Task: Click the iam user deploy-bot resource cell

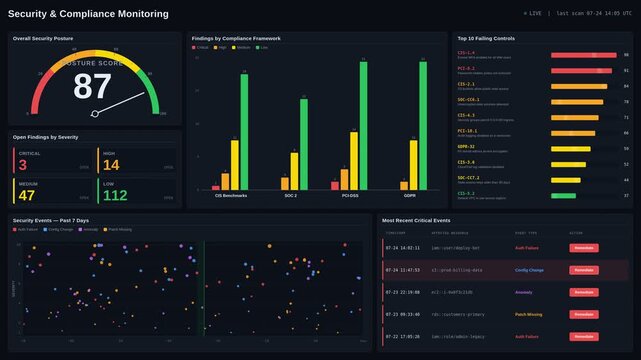Action: pos(455,248)
